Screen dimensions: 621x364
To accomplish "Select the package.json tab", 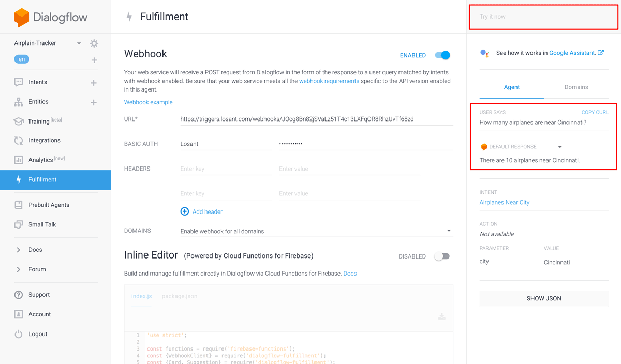I will tap(179, 296).
